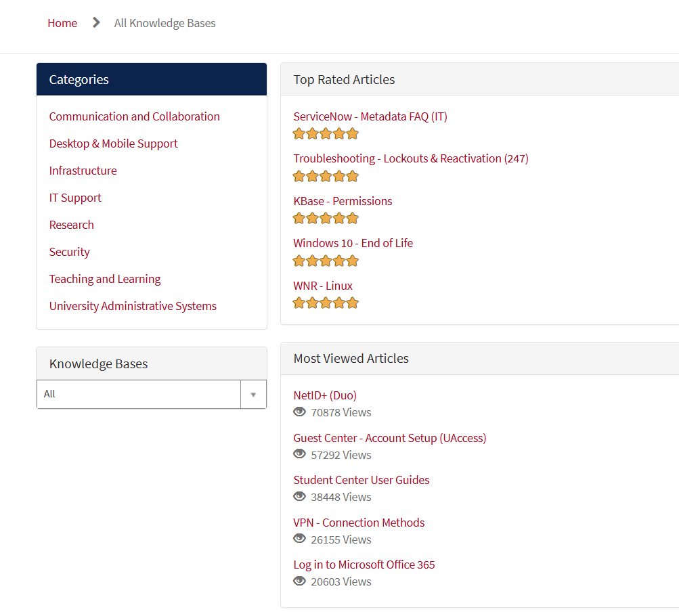Click the eye icon beside 20603 Views
Screen dimensions: 679x616
[299, 581]
